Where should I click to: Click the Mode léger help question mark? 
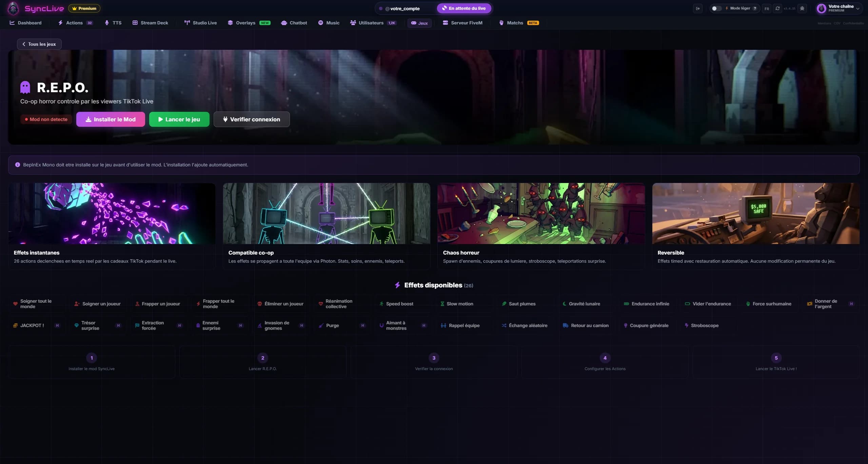[x=755, y=8]
